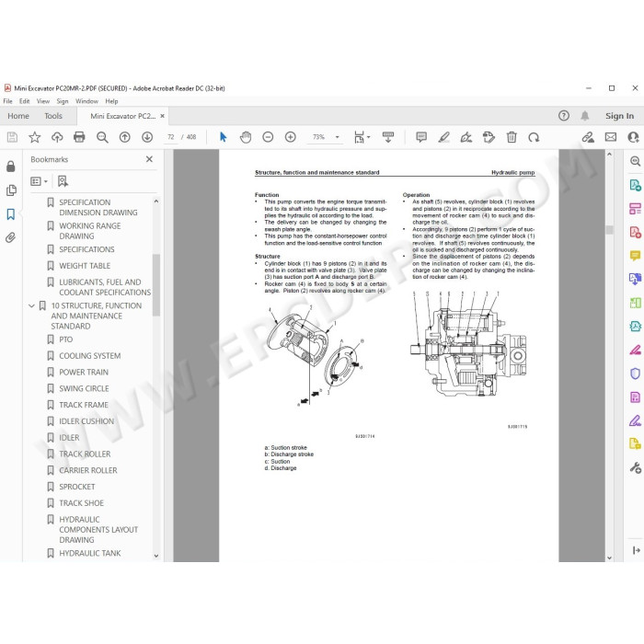Image resolution: width=644 pixels, height=644 pixels.
Task: Open the notifications bell
Action: 585,116
